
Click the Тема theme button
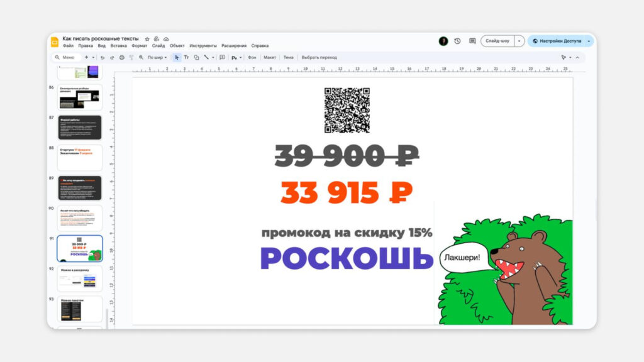[288, 57]
